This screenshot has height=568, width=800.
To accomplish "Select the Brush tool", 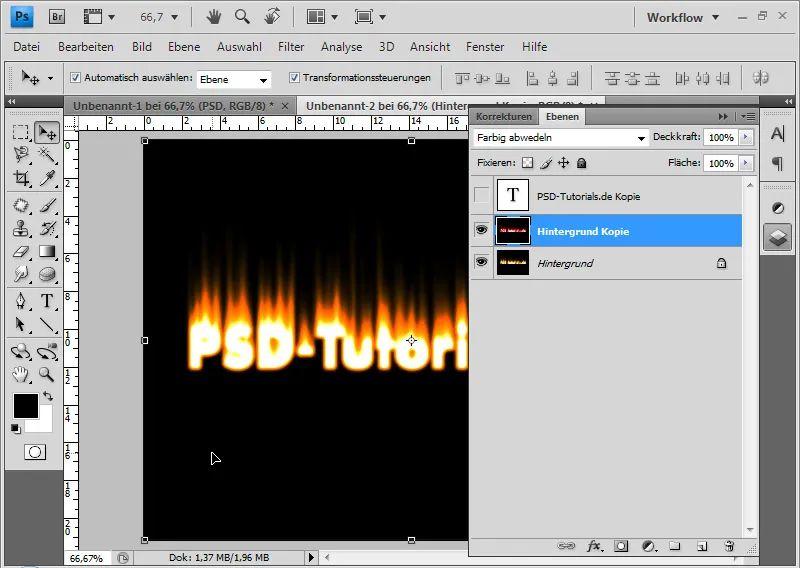I will (47, 205).
